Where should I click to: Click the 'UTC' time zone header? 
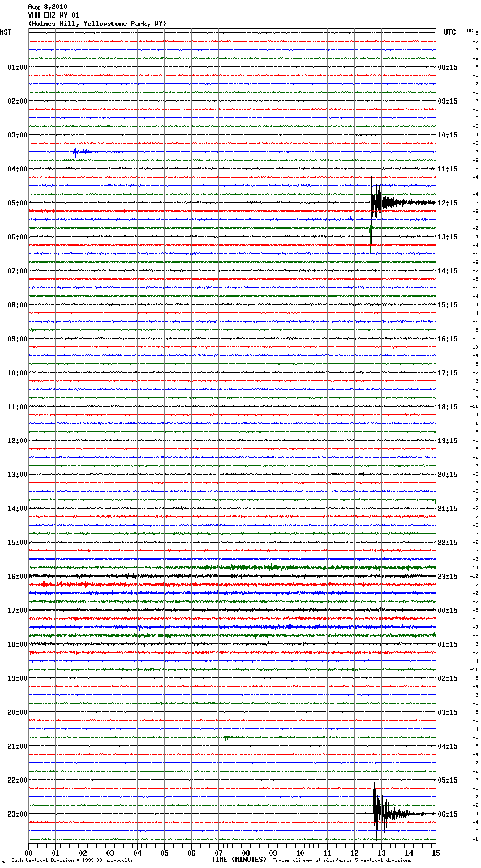(x=450, y=32)
